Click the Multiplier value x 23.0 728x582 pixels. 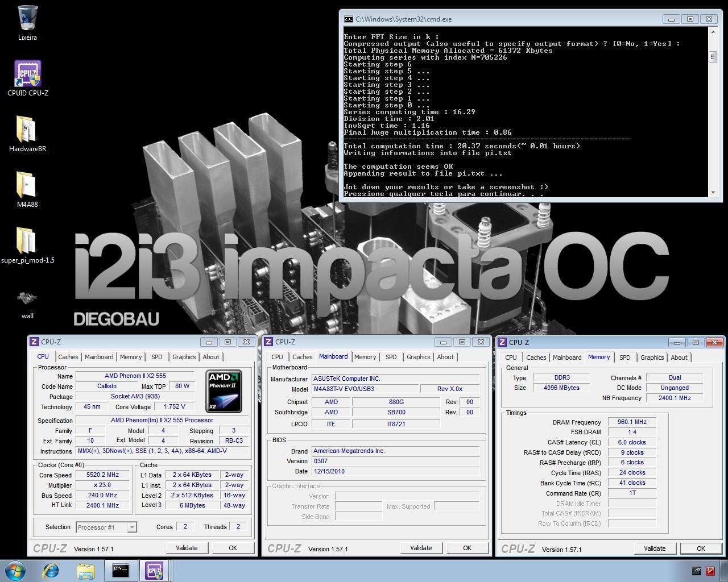[103, 485]
